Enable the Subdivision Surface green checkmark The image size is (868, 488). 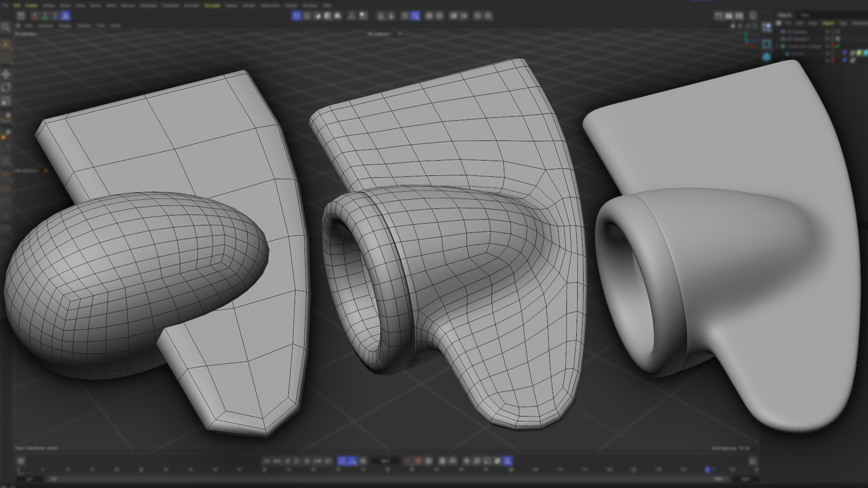837,46
